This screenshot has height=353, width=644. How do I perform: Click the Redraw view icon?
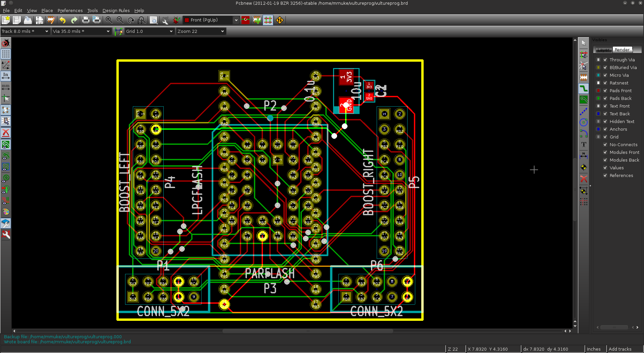[x=131, y=20]
